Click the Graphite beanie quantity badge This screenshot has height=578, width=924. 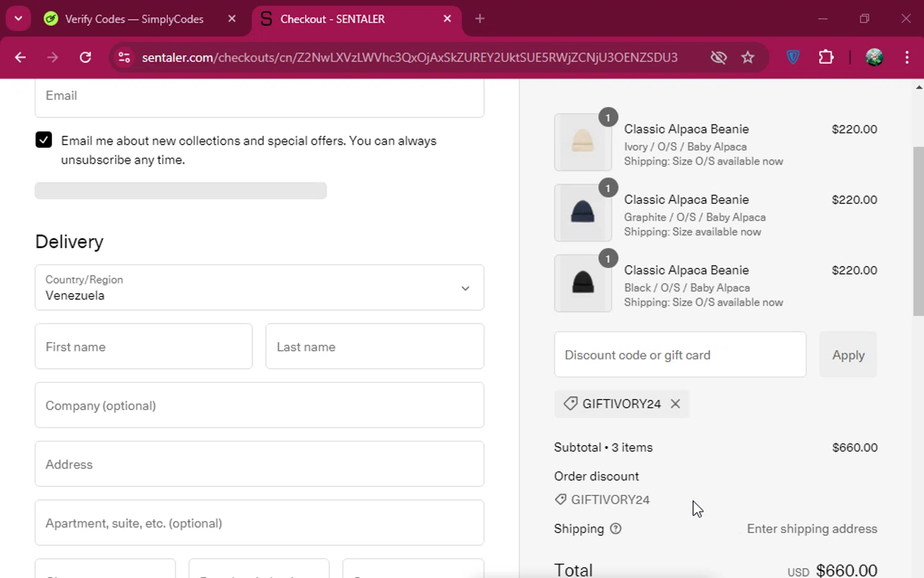608,188
